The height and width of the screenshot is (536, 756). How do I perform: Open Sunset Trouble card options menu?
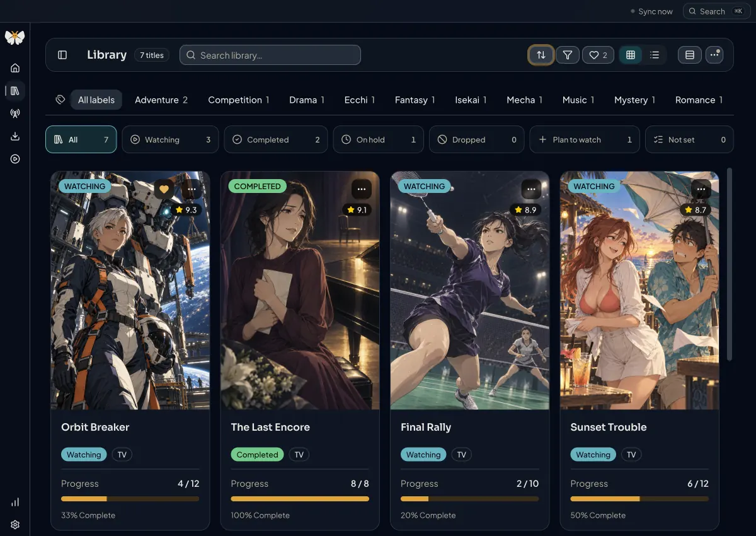click(x=701, y=188)
